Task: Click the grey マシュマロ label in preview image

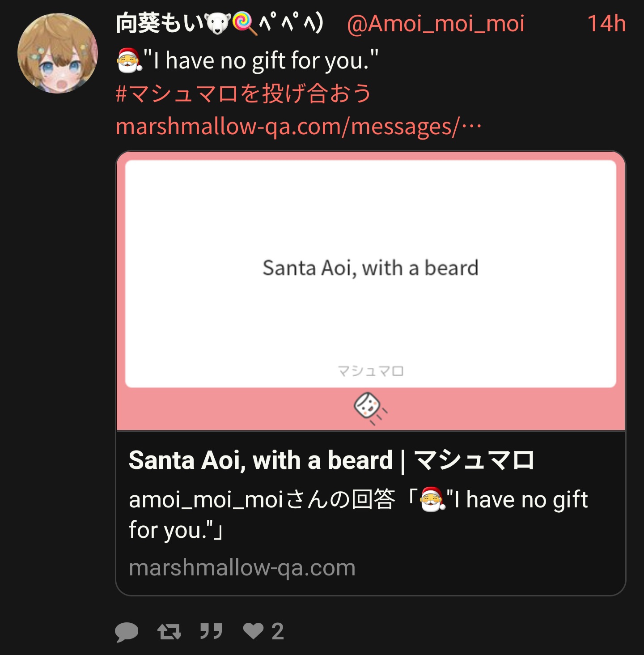Action: [x=371, y=371]
